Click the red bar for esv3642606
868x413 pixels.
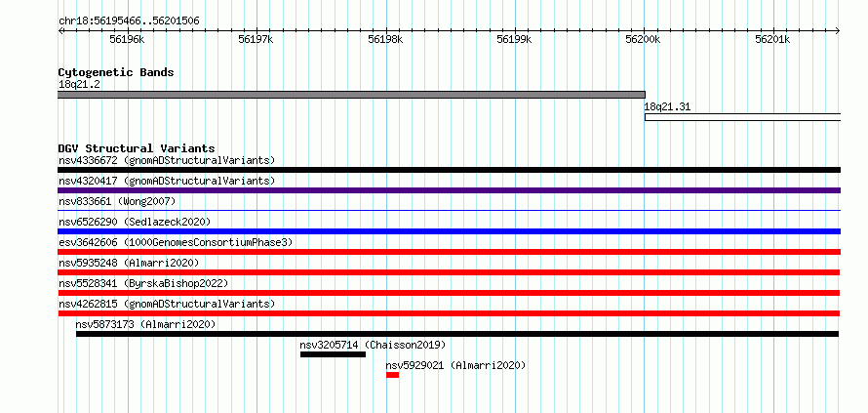click(x=450, y=252)
